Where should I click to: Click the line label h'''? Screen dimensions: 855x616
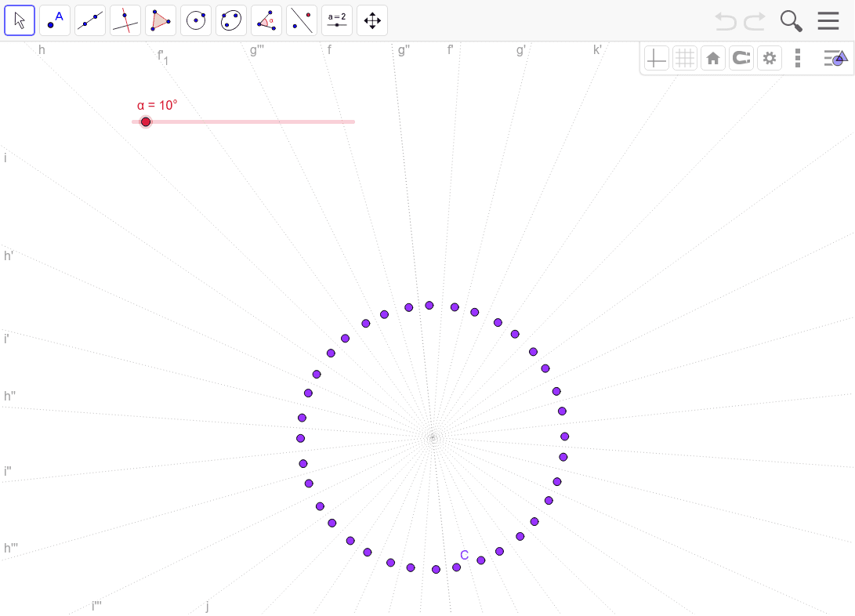11,548
